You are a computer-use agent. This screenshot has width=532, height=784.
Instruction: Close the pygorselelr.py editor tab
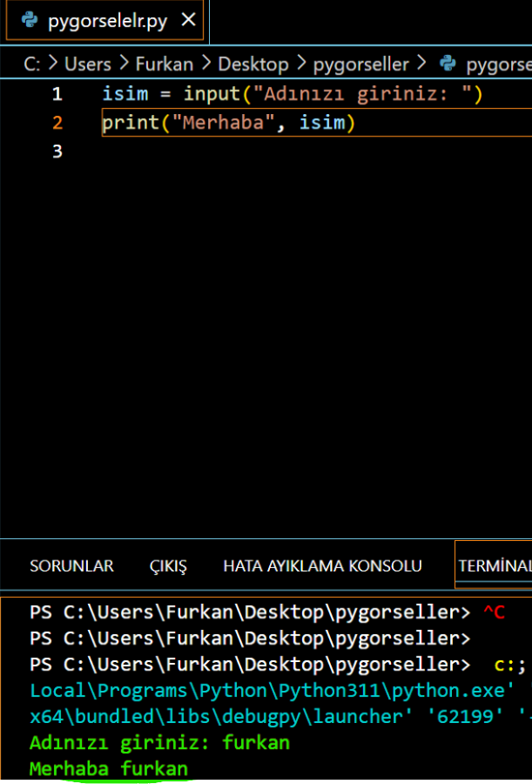pyautogui.click(x=186, y=20)
